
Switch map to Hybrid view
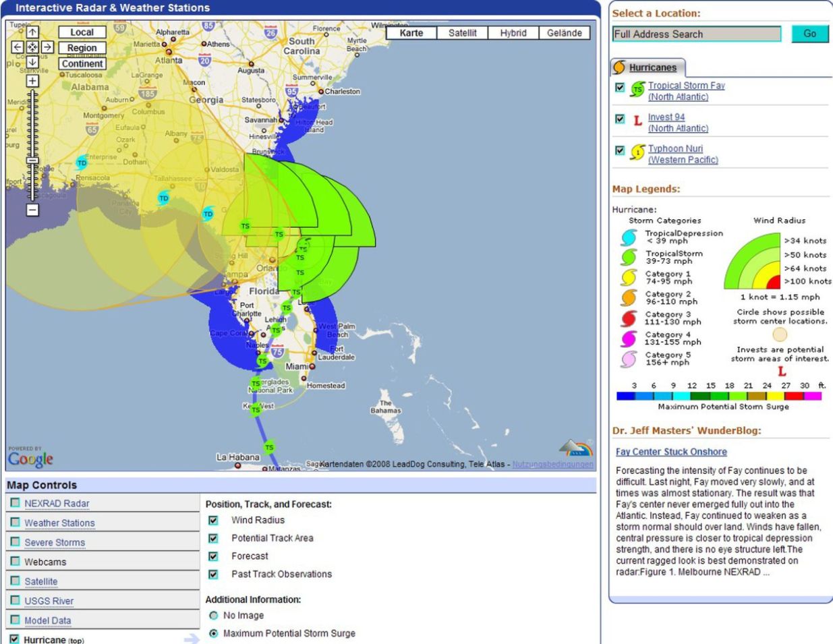point(513,32)
